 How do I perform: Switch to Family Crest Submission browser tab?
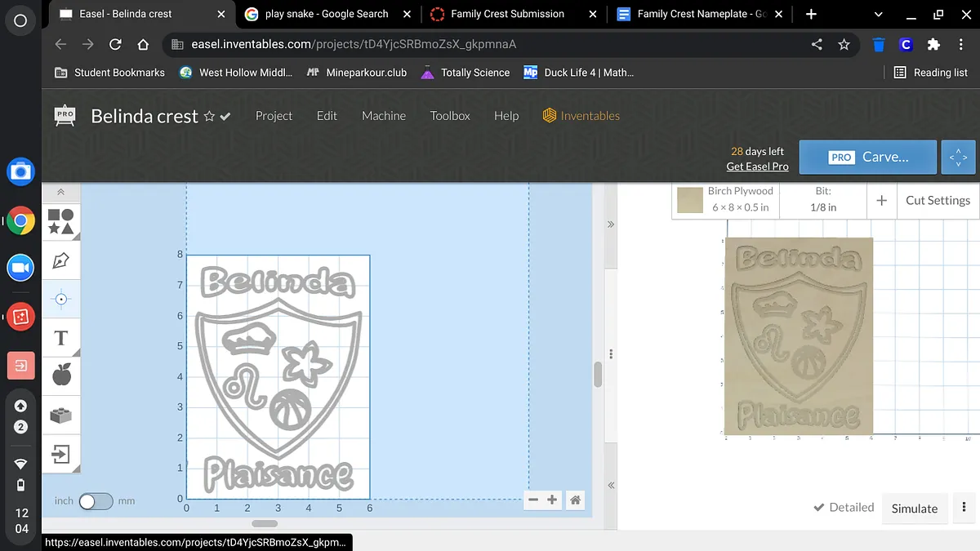pyautogui.click(x=507, y=14)
